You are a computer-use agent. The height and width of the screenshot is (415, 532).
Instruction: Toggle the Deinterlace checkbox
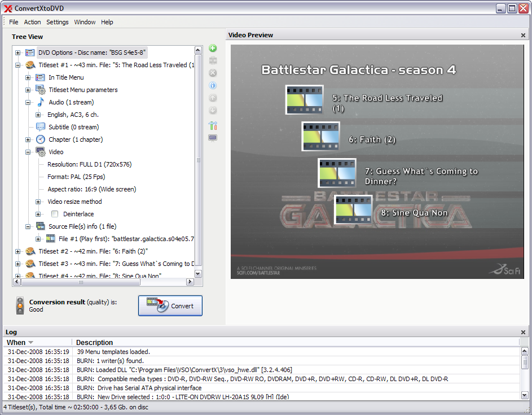coord(54,214)
